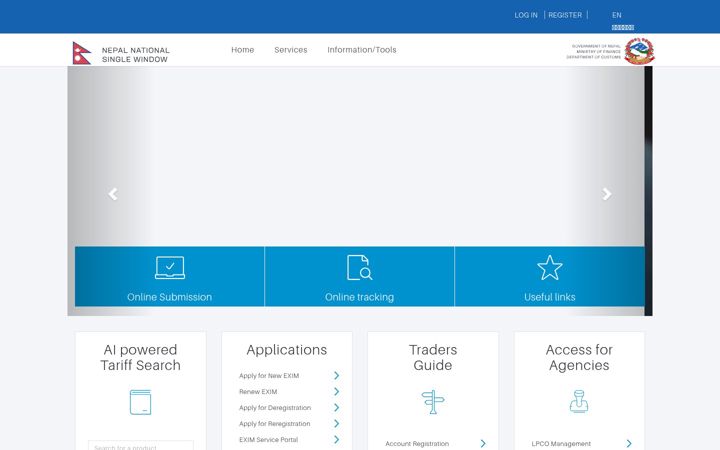Click the Government of Nepal ministry text
Screen dimensions: 720x450
coord(593,51)
